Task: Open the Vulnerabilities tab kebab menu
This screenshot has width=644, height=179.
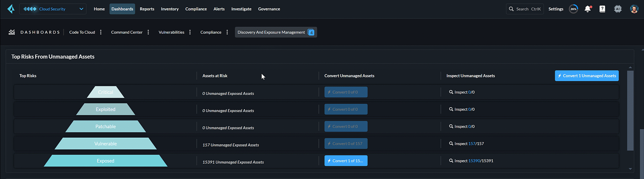Action: click(190, 32)
